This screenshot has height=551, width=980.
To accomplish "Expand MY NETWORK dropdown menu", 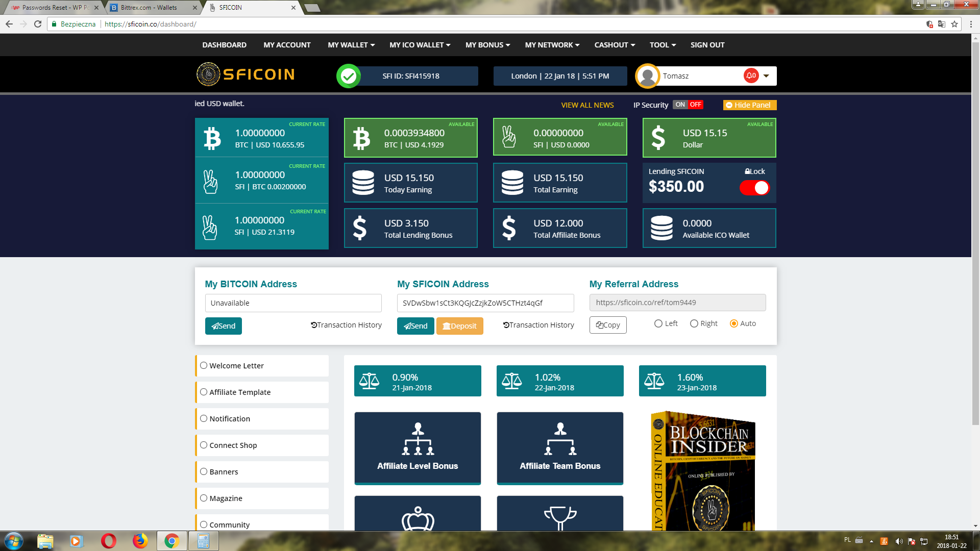I will pyautogui.click(x=552, y=45).
